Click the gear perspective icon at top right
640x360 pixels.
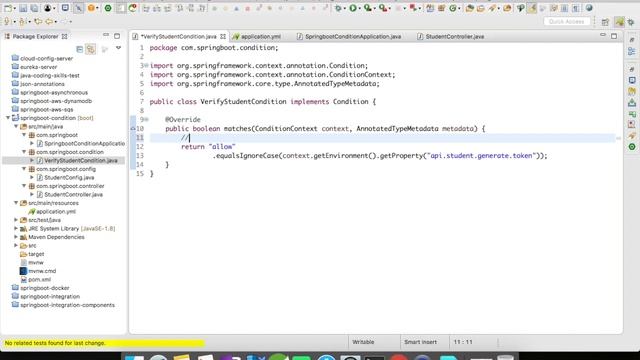[631, 22]
